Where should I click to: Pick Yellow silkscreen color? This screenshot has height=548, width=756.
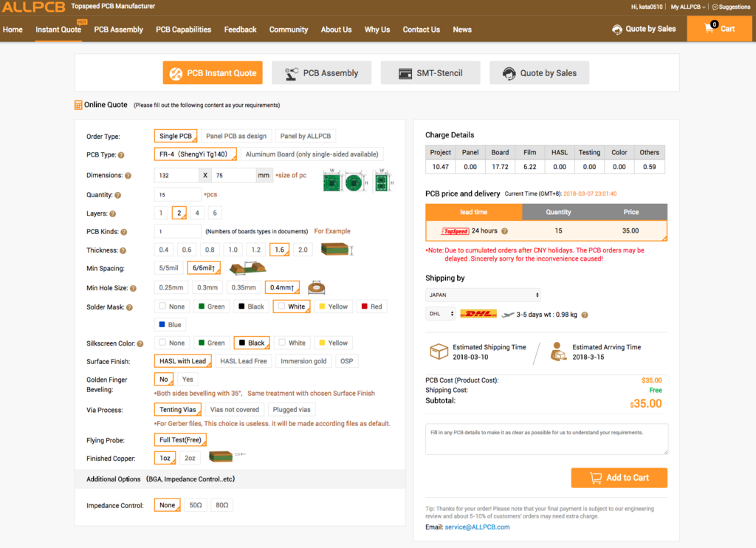coord(333,343)
